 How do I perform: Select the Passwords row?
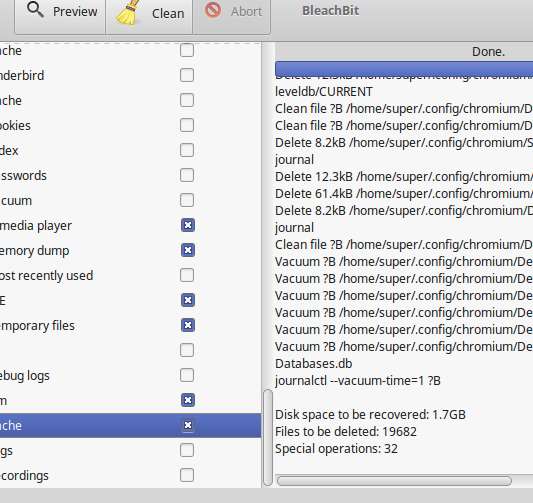pyautogui.click(x=131, y=175)
